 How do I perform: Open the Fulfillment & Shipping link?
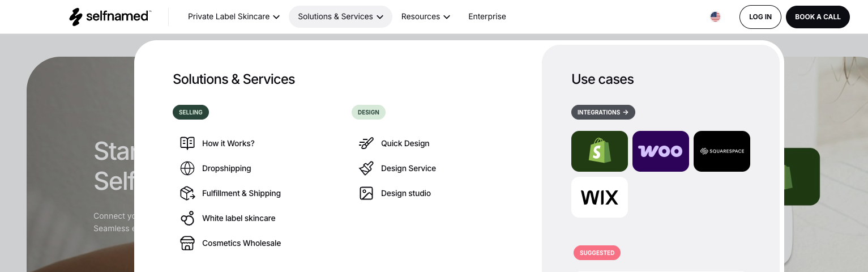[x=241, y=193]
